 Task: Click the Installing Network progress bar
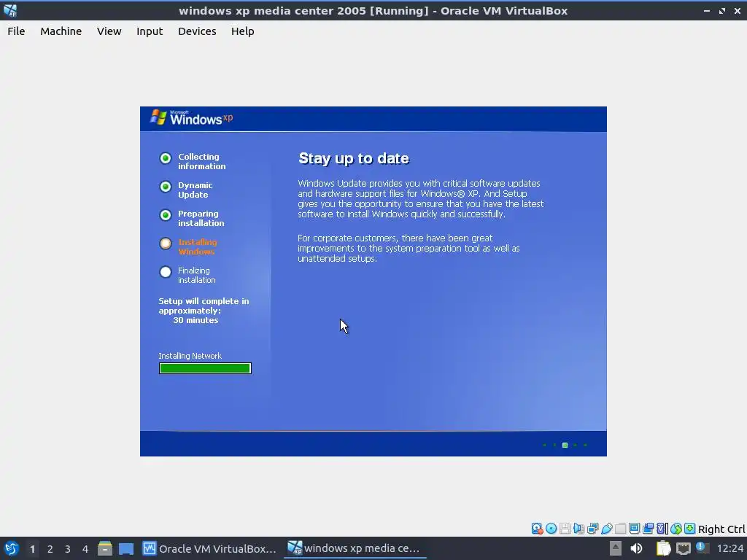205,368
